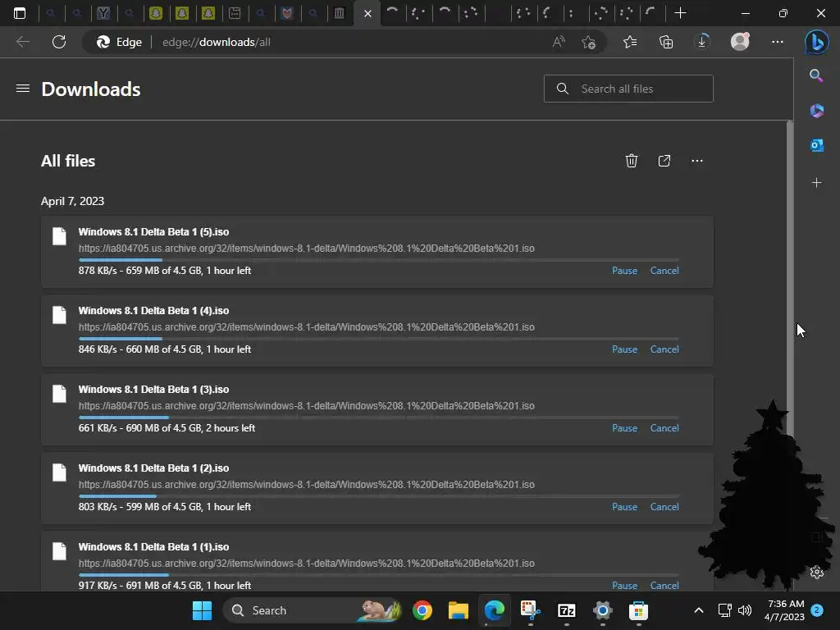Click file icon of Delta Beta 1 (3).iso
Screen dimensions: 840x630
pyautogui.click(x=59, y=394)
